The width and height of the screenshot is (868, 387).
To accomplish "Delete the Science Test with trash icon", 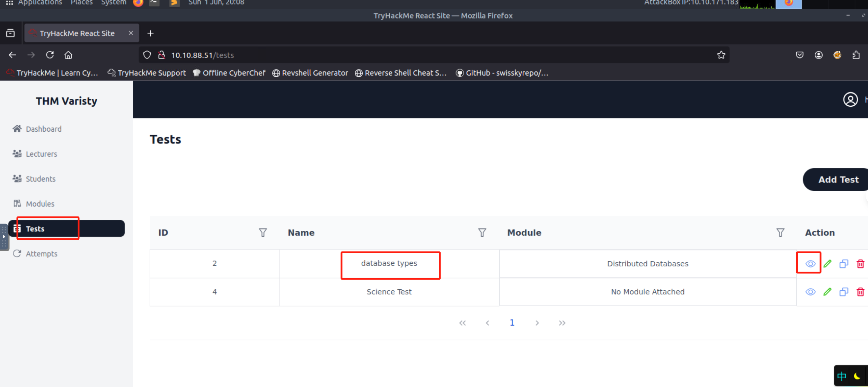I will point(860,292).
